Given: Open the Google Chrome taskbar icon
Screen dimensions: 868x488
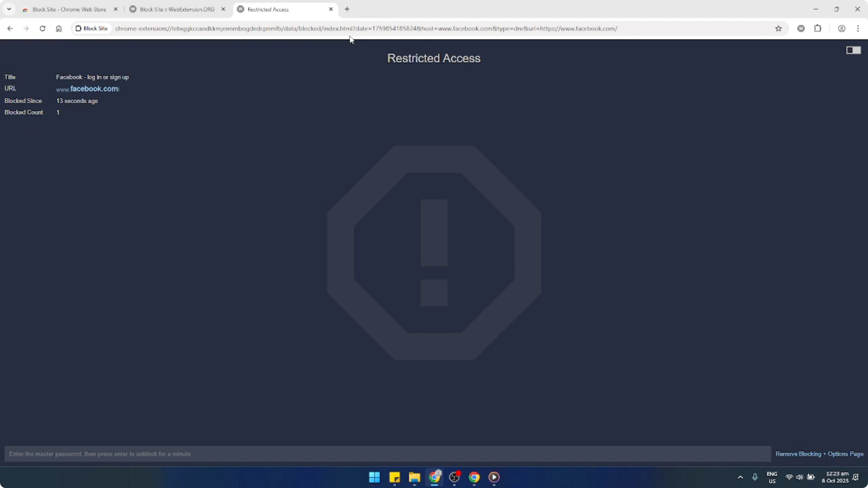Looking at the screenshot, I should [x=474, y=477].
